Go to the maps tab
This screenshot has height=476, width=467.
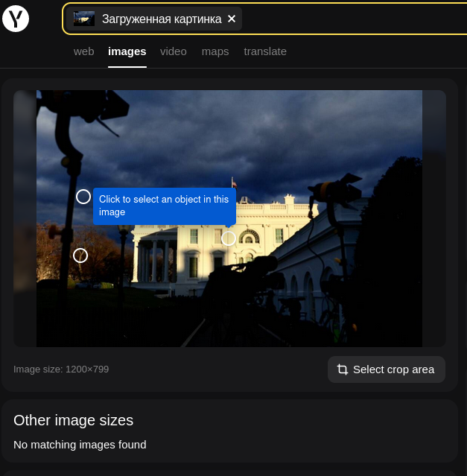(215, 51)
